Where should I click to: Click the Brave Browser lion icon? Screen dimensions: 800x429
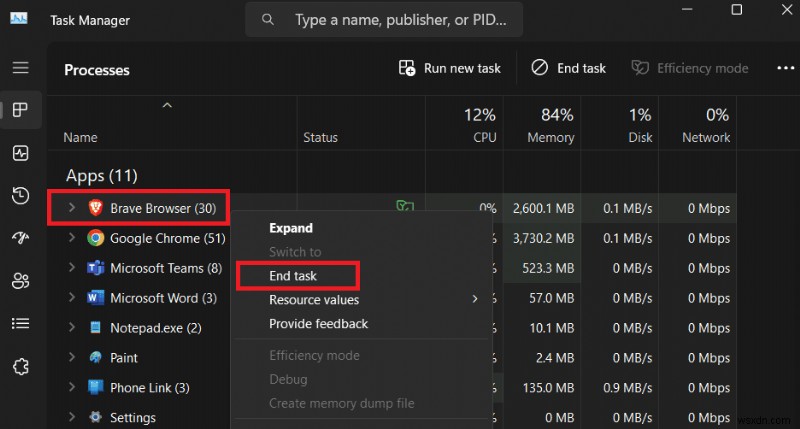click(95, 208)
